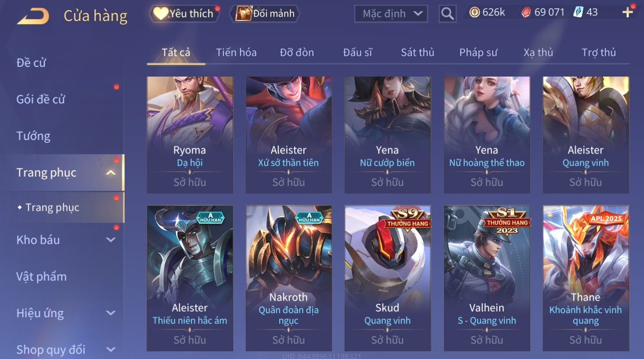Image resolution: width=644 pixels, height=359 pixels.
Task: Select Nakroth Quân đoàn địa ngục skin
Action: click(x=289, y=279)
